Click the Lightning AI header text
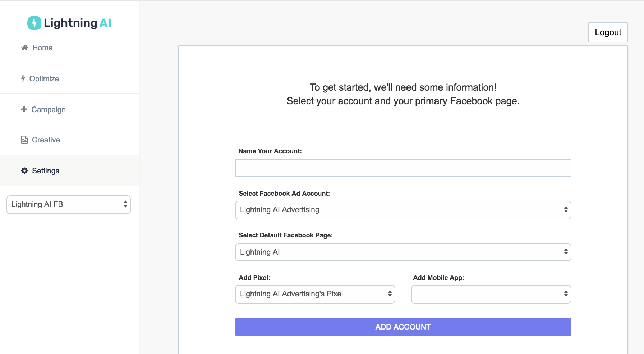This screenshot has height=354, width=644. (x=78, y=23)
